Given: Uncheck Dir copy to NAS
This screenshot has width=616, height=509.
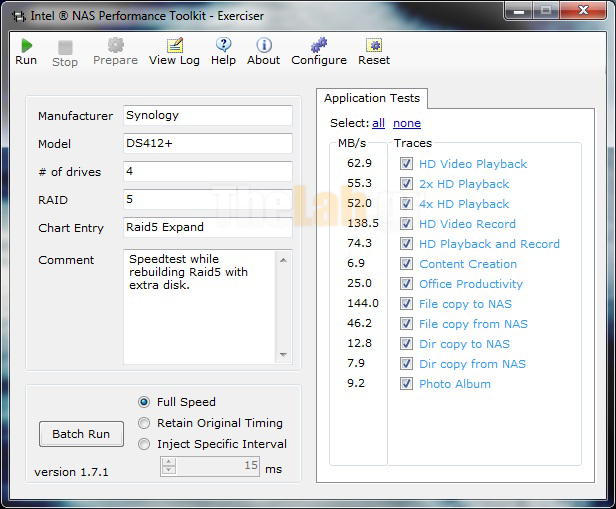Looking at the screenshot, I should (406, 344).
